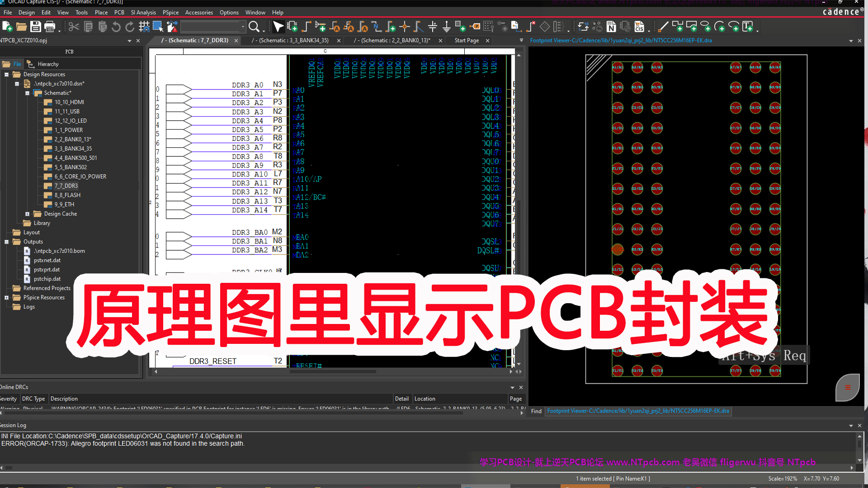Open a file with the folder icon
The width and height of the screenshot is (868, 488).
click(x=21, y=27)
